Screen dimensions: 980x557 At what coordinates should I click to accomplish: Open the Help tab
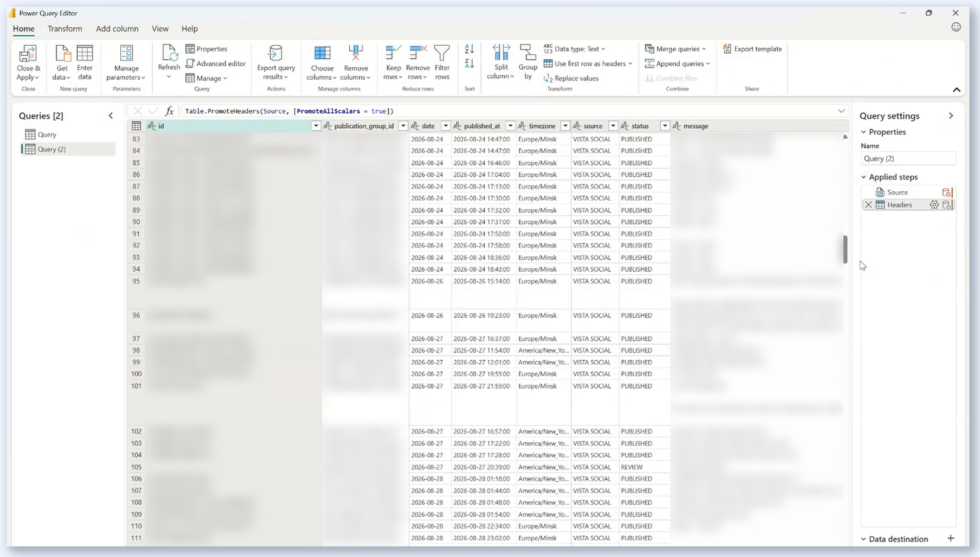pos(190,29)
